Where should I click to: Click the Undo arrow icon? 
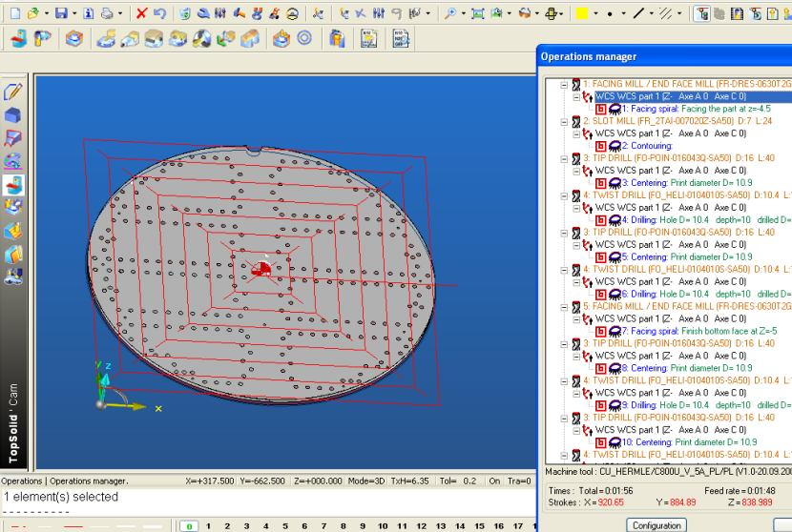click(159, 13)
